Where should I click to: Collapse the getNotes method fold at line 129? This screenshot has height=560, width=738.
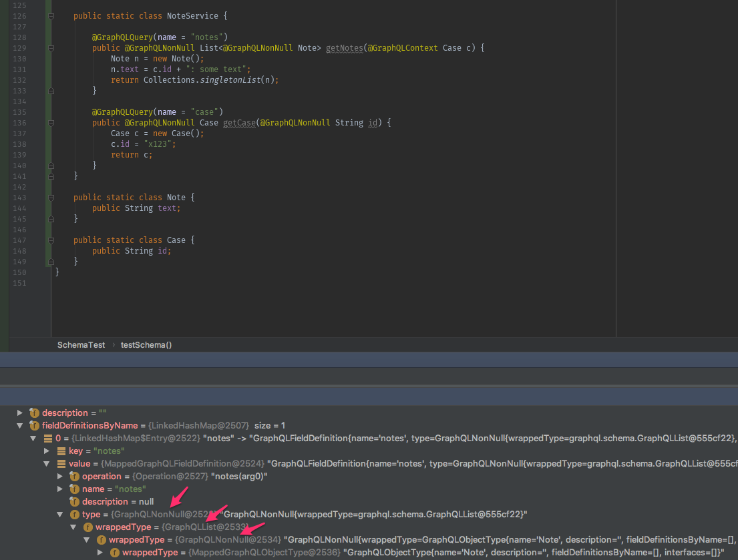51,49
